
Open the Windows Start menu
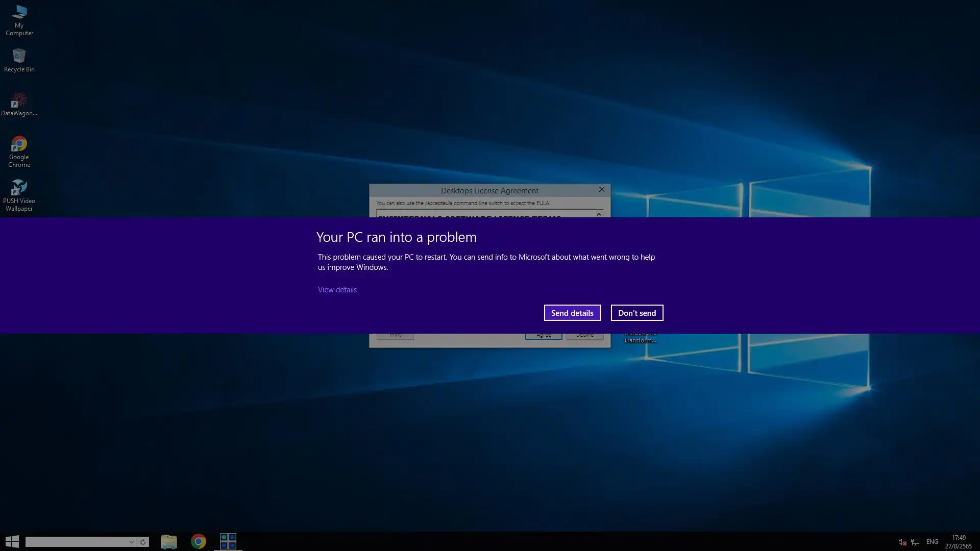tap(12, 541)
